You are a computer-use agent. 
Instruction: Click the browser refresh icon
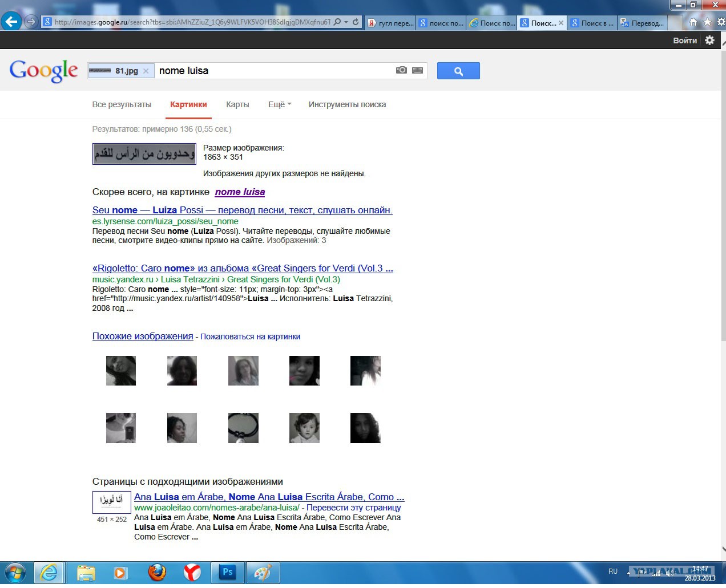click(x=356, y=22)
